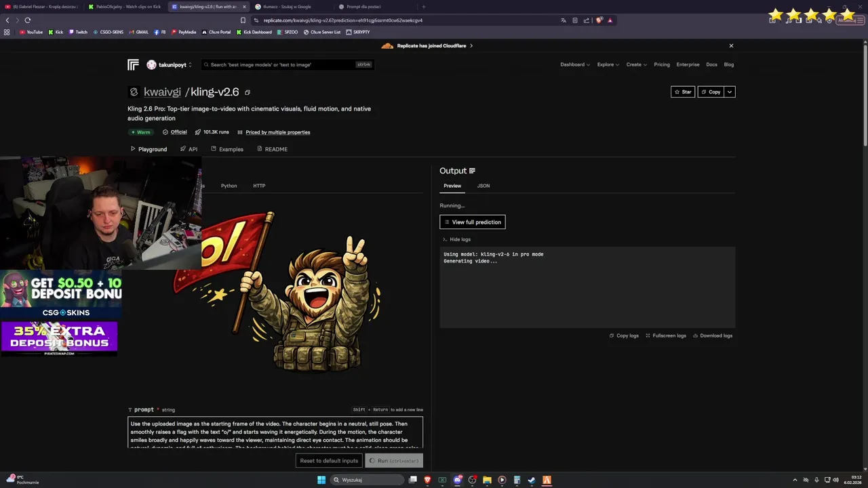Open File Explorer from the taskbar
Viewport: 868px width, 488px height.
(x=487, y=480)
